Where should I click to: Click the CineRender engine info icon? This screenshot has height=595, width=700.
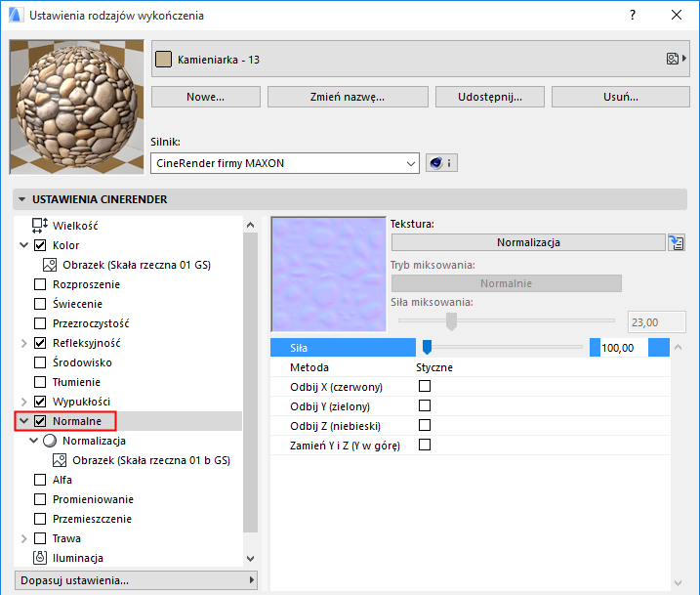coord(442,163)
